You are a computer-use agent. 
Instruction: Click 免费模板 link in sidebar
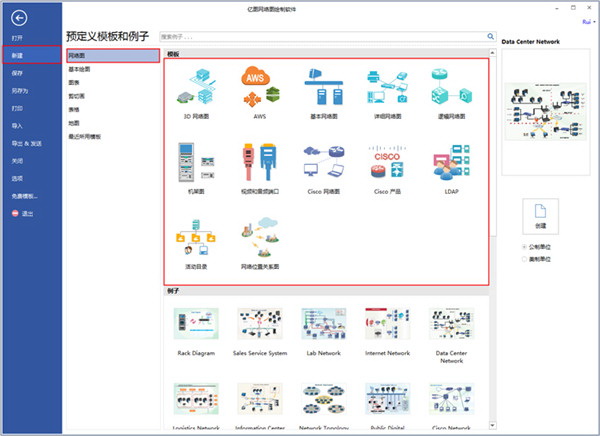click(25, 196)
